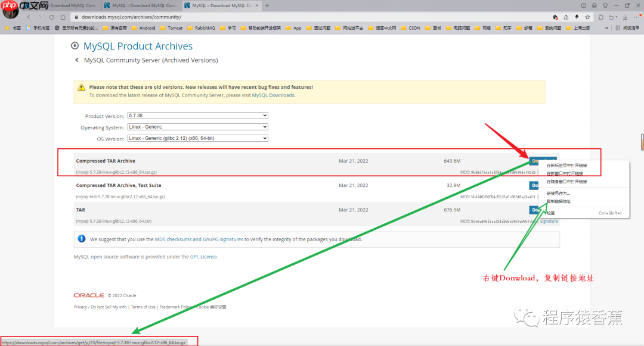Choose 链接另存为 from the context menu
This screenshot has width=644, height=346.
tap(558, 194)
